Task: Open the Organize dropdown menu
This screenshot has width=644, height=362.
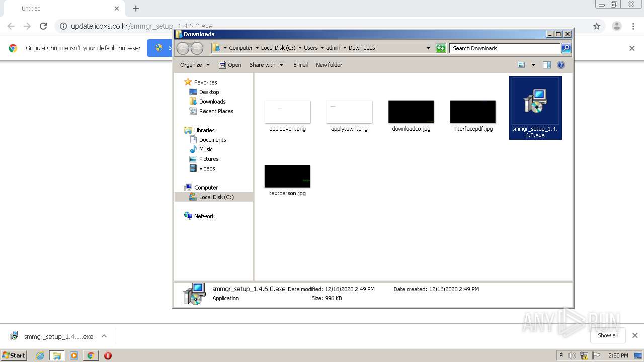Action: click(x=195, y=65)
